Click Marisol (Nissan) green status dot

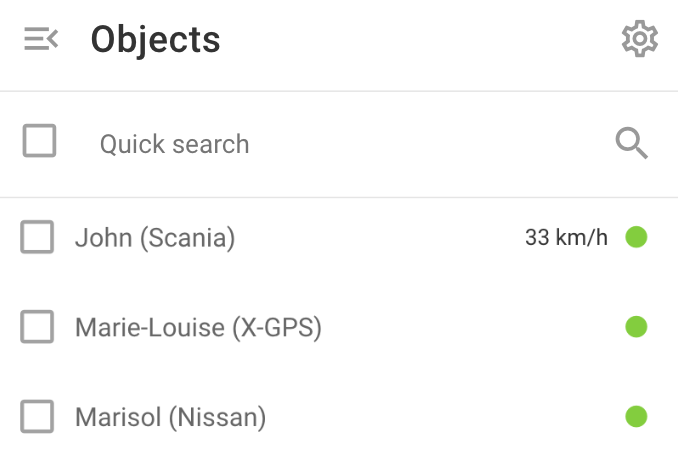tap(636, 417)
